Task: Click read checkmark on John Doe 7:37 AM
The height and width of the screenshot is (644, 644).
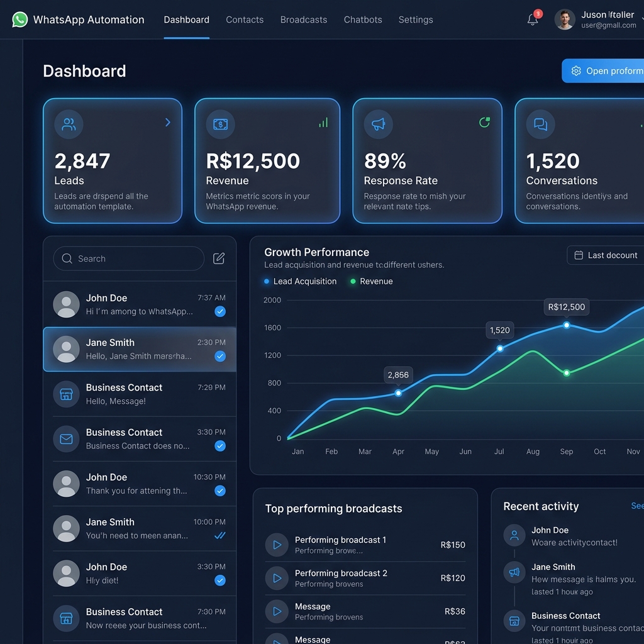Action: click(220, 311)
